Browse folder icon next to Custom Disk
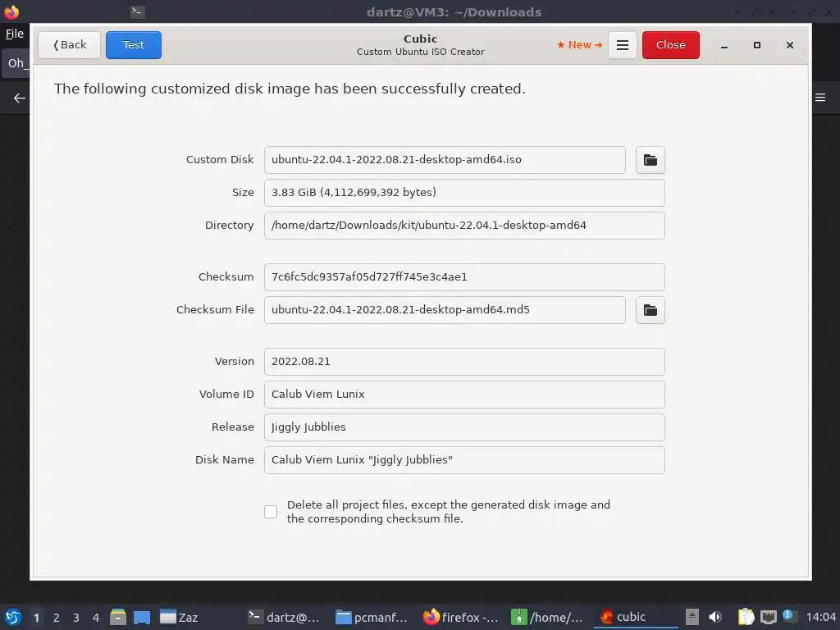The image size is (840, 630). (651, 160)
